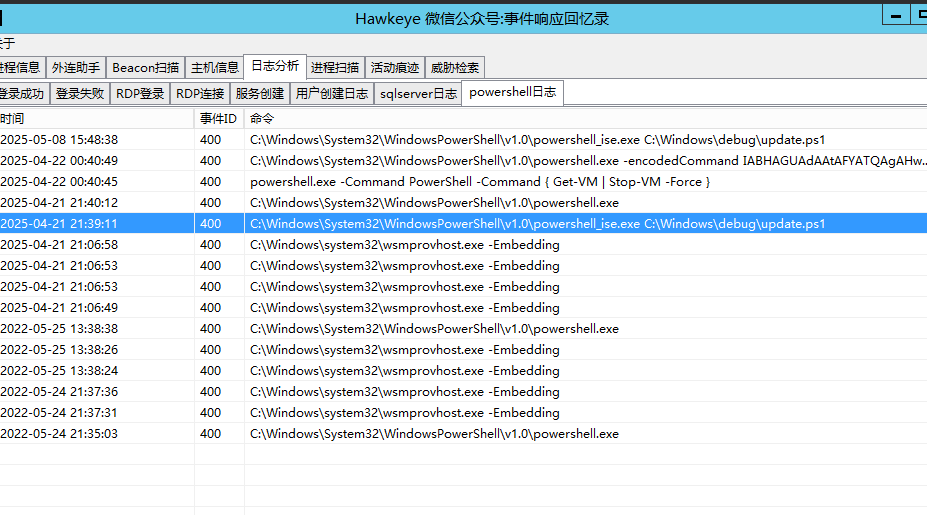Select the RDP连接 sub-tab
The width and height of the screenshot is (927, 515).
(x=200, y=94)
